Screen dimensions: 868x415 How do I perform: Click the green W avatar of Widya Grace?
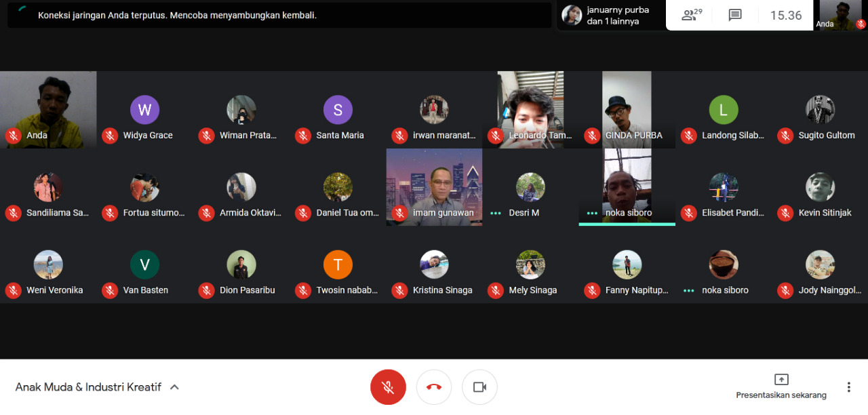coord(145,110)
